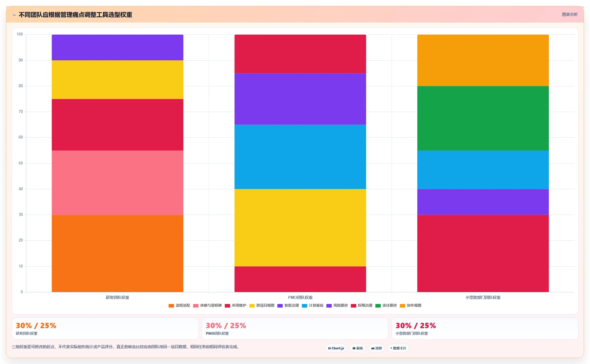Image resolution: width=590 pixels, height=364 pixels.
Task: Select the bottom red segment of PMO团队权重 bar
Action: [x=300, y=279]
